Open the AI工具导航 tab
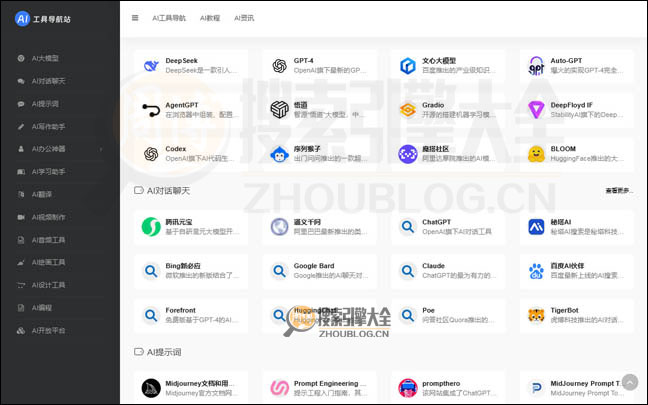648x405 pixels. pos(169,18)
